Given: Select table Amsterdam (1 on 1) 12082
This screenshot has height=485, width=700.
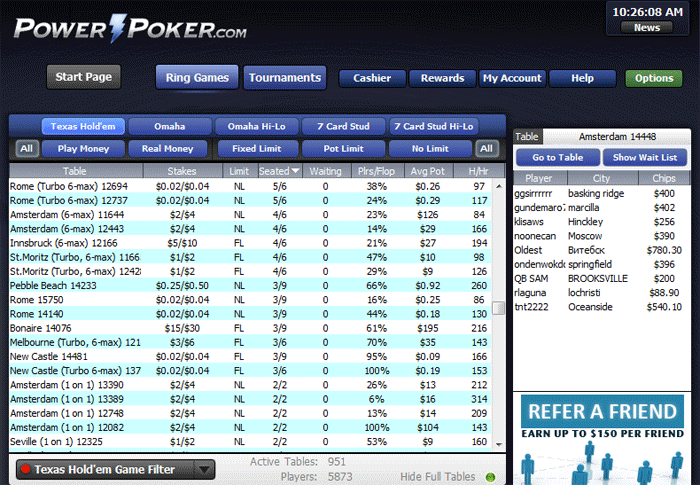Looking at the screenshot, I should pos(250,428).
